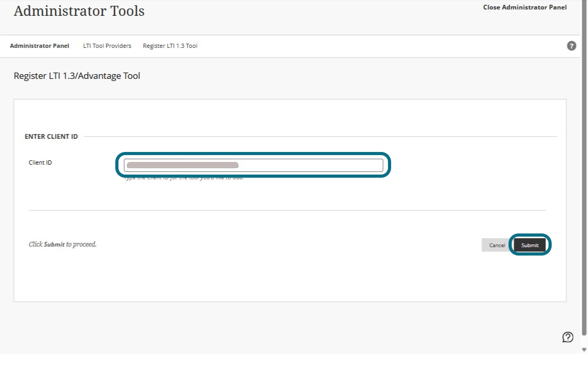This screenshot has height=367, width=588.
Task: Open the chat help bubble icon
Action: [x=568, y=337]
